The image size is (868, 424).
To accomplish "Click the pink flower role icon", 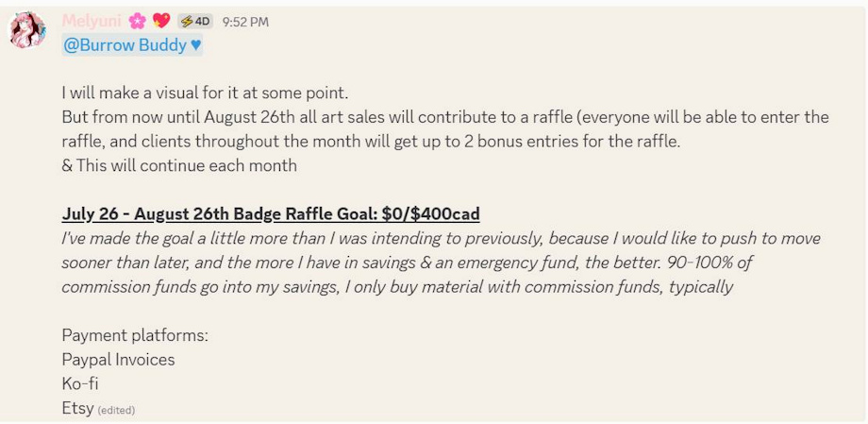I will (138, 21).
